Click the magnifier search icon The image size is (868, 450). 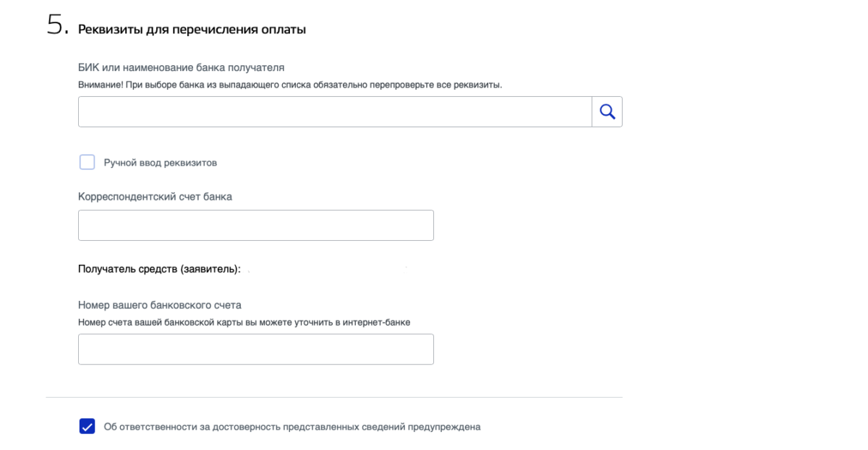point(607,112)
